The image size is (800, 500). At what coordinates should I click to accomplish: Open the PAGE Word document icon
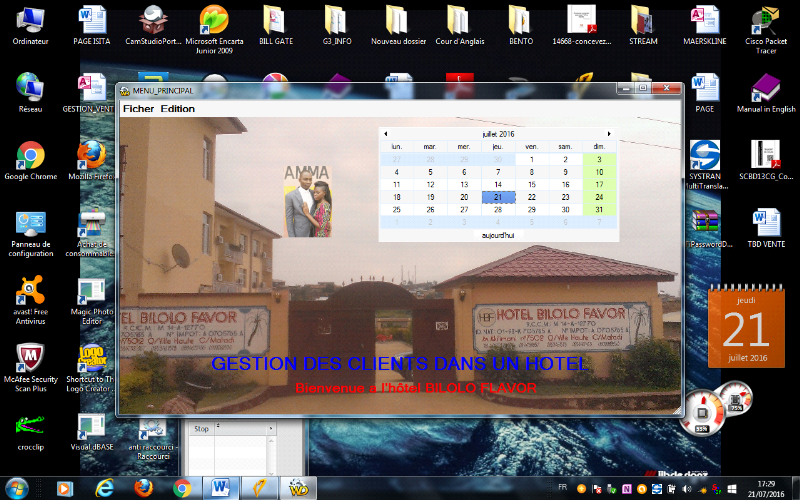705,93
